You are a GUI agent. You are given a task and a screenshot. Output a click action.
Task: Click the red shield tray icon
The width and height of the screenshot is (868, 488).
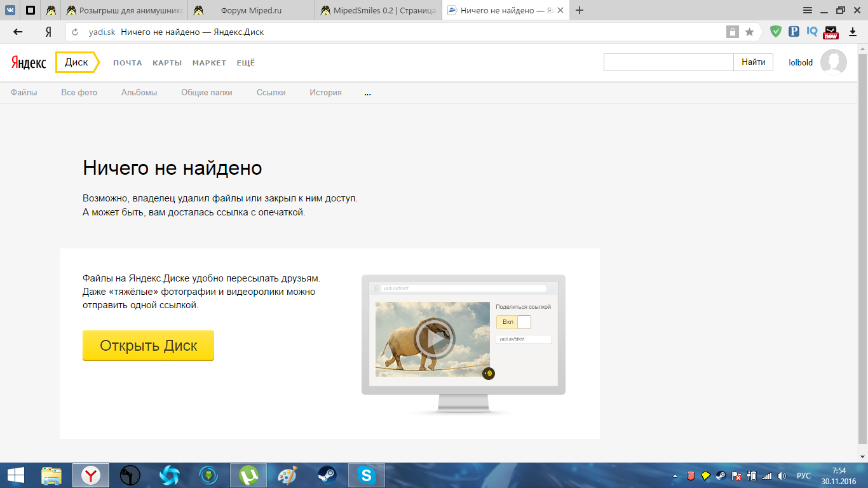691,475
